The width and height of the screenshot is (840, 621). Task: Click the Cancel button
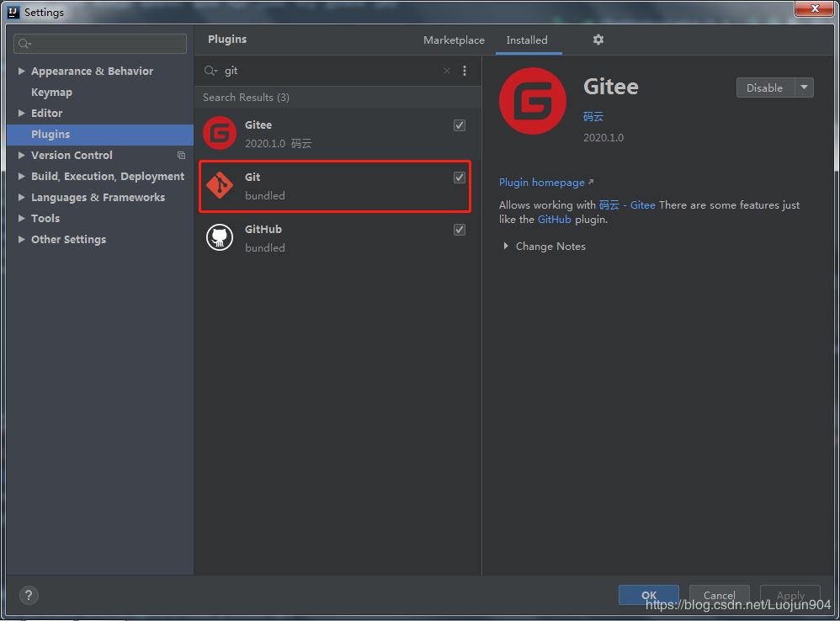click(x=719, y=595)
